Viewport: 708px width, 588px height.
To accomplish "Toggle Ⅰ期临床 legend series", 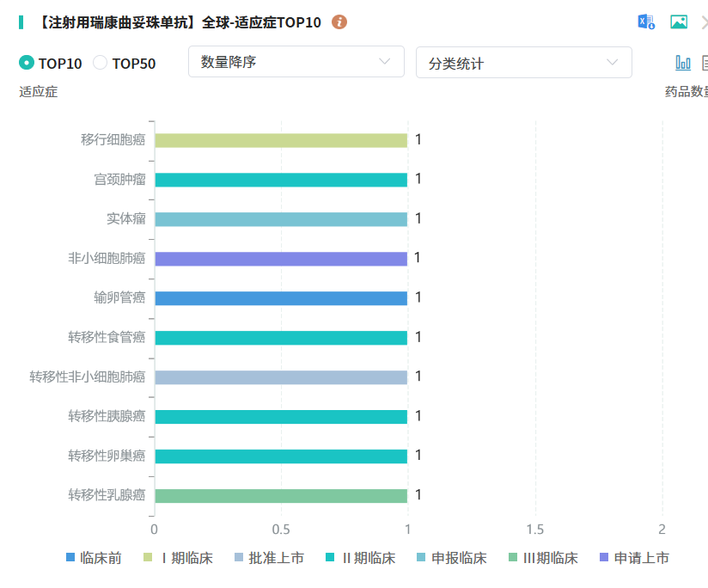I will (x=178, y=558).
